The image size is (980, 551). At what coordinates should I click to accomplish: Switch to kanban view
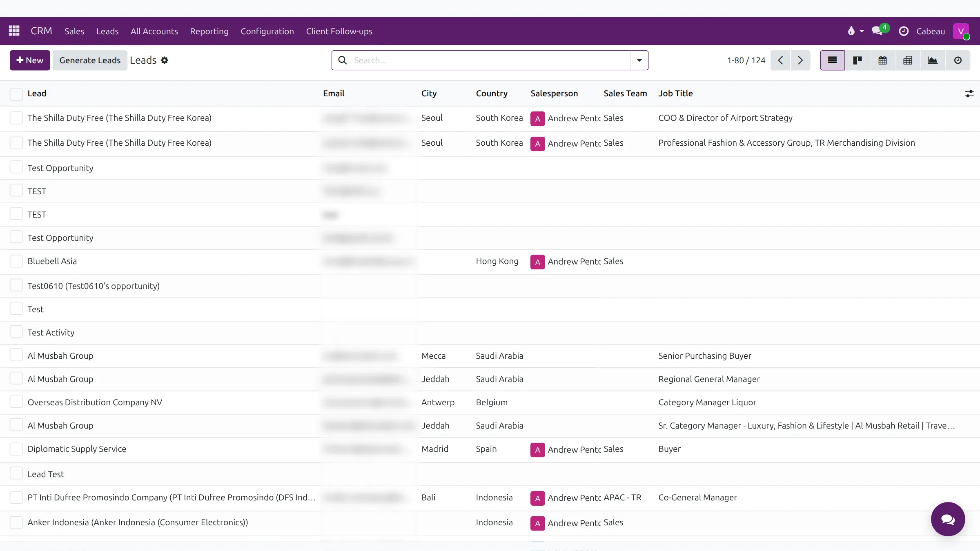click(857, 60)
